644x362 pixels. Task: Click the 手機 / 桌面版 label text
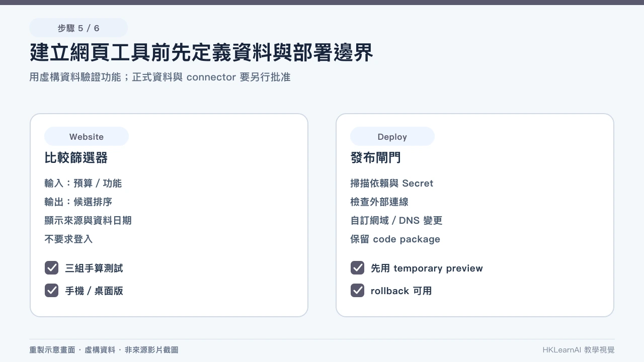[x=94, y=291]
